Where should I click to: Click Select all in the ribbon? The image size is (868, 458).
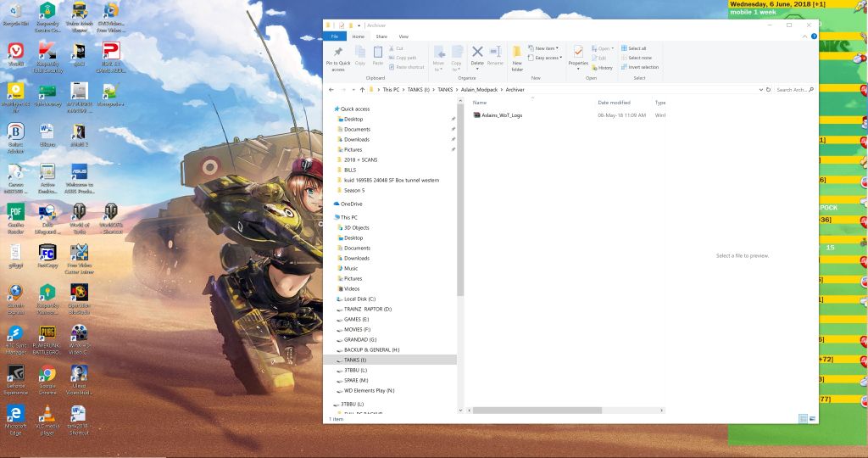[633, 48]
